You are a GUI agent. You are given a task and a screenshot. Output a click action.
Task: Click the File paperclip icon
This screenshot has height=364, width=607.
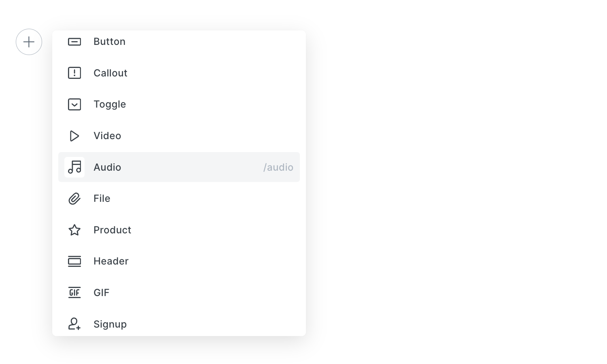click(x=74, y=199)
